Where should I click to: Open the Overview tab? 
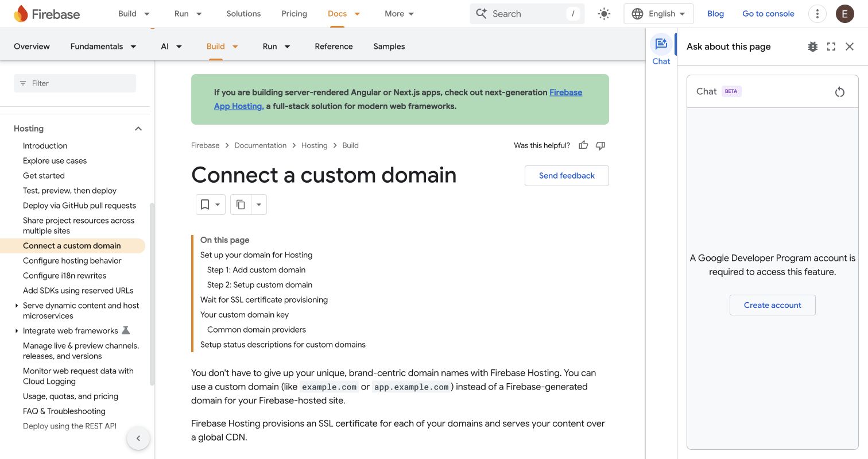coord(32,47)
